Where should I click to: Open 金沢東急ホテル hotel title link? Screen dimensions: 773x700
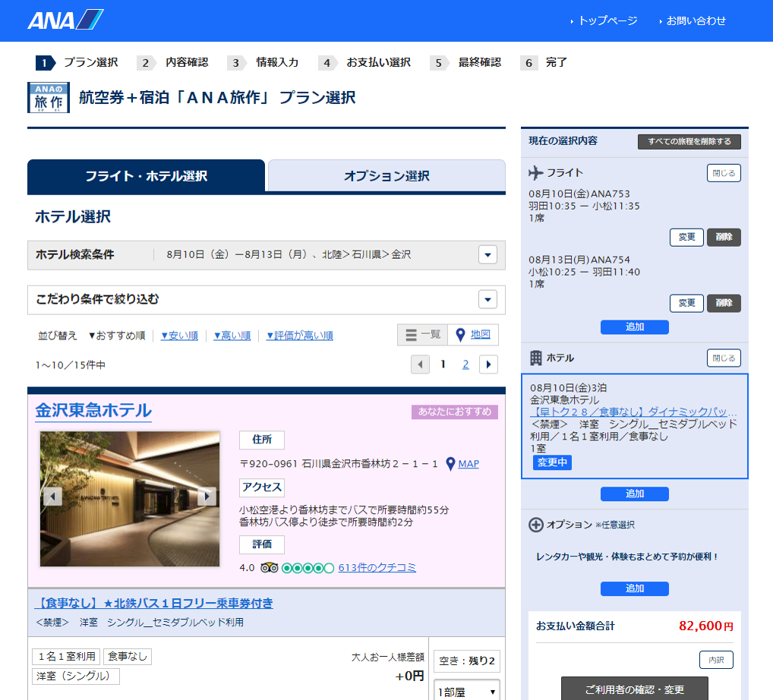(x=93, y=411)
